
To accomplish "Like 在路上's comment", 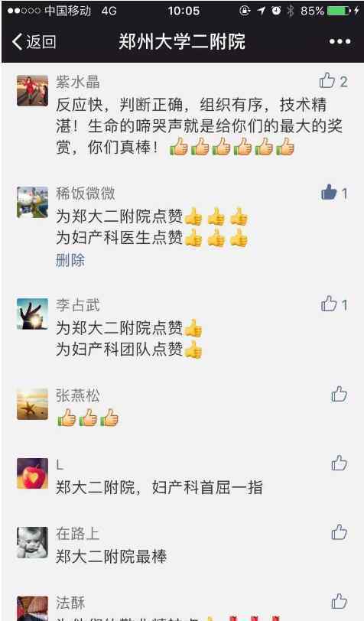I will pyautogui.click(x=339, y=532).
